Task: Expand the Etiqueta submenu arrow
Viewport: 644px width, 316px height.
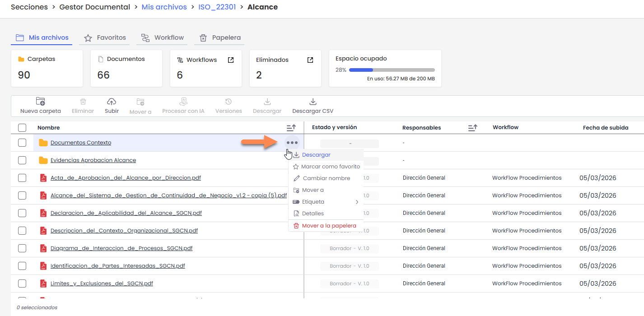Action: coord(357,202)
